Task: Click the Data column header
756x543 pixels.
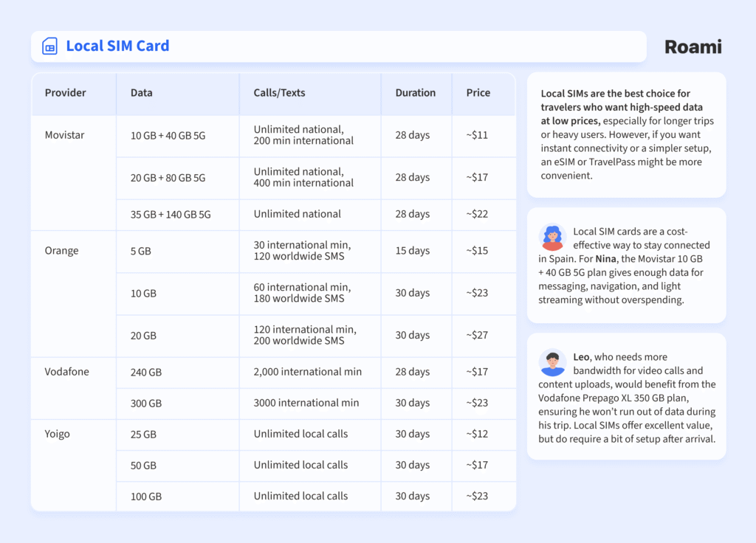Action: (142, 93)
